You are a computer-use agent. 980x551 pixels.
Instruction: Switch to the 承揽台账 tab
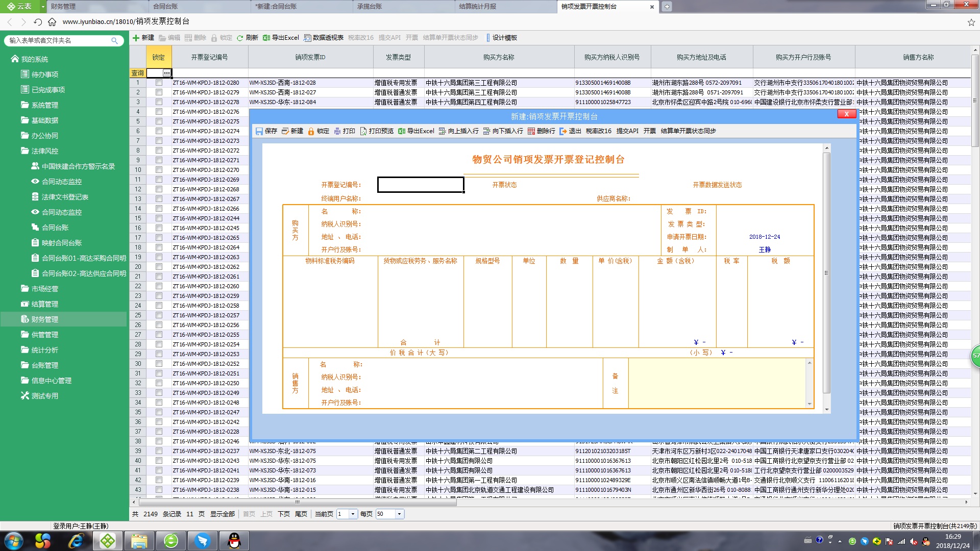pos(370,7)
